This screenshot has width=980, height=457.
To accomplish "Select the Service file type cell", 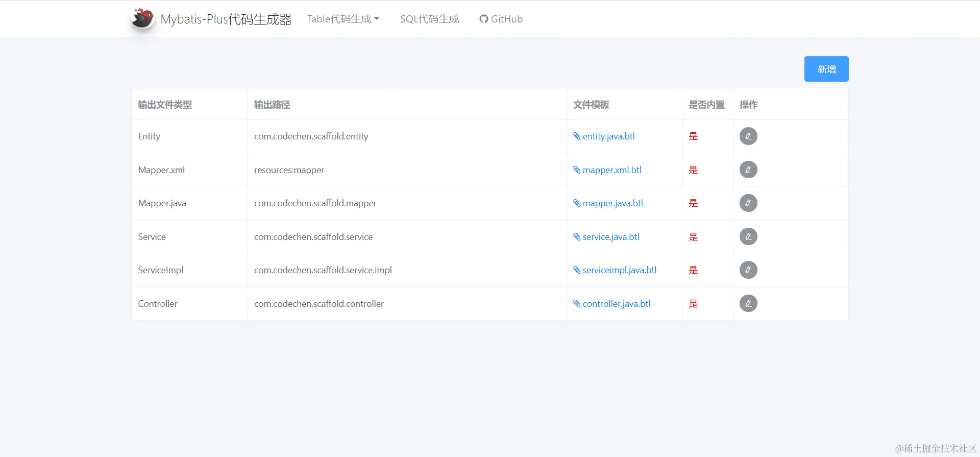I will tap(189, 237).
